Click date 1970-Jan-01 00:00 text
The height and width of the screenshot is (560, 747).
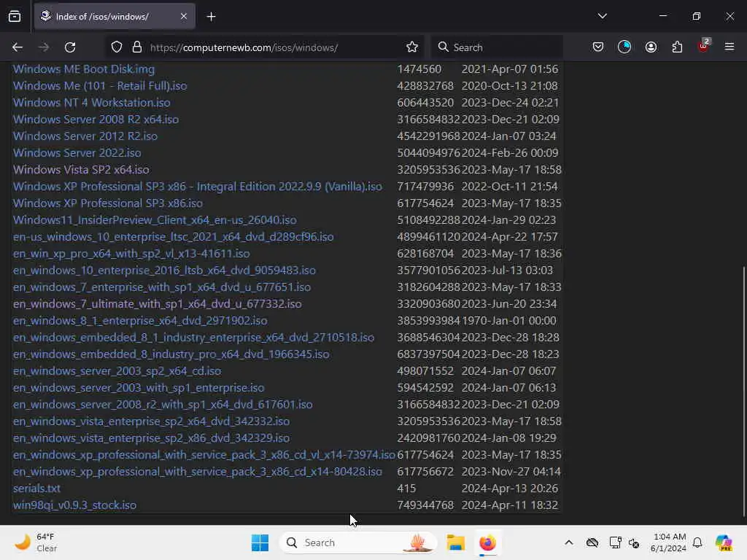point(508,321)
